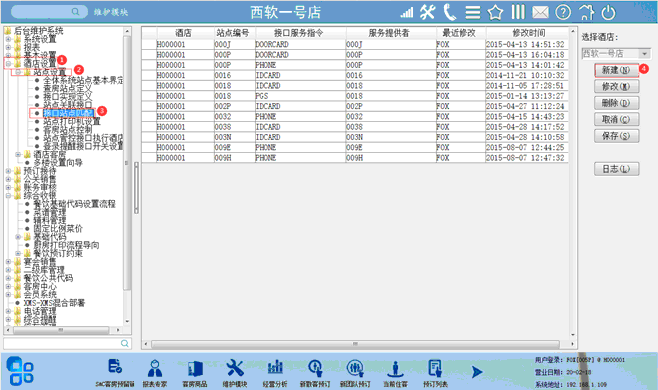
Task: Click the 新建(N) button
Action: 616,70
